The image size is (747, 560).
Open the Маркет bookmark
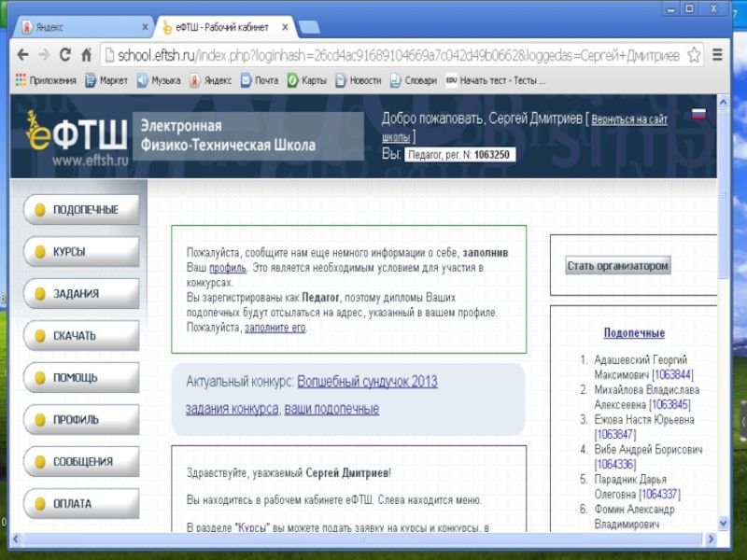pos(106,80)
